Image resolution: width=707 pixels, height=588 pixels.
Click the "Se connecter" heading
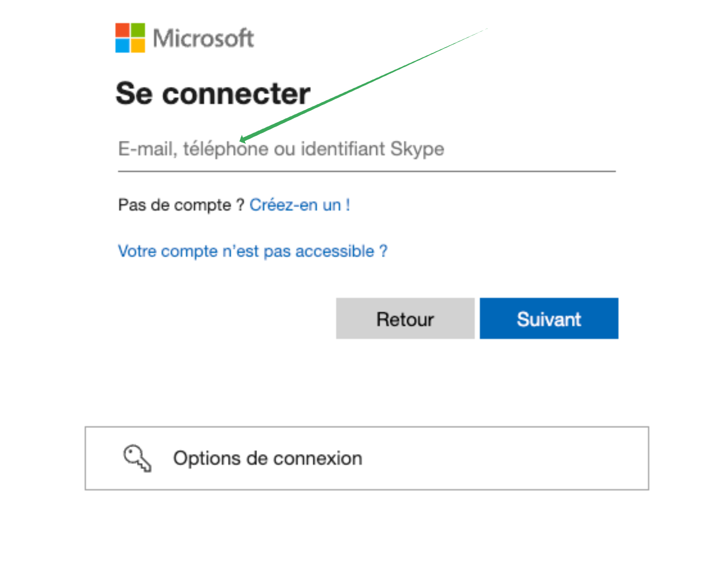click(x=213, y=93)
